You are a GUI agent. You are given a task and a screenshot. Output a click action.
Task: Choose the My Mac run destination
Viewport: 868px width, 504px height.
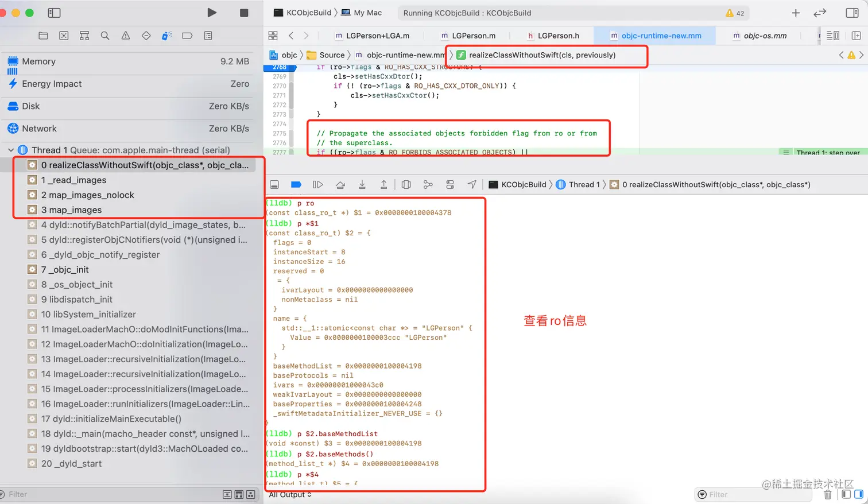click(x=362, y=13)
